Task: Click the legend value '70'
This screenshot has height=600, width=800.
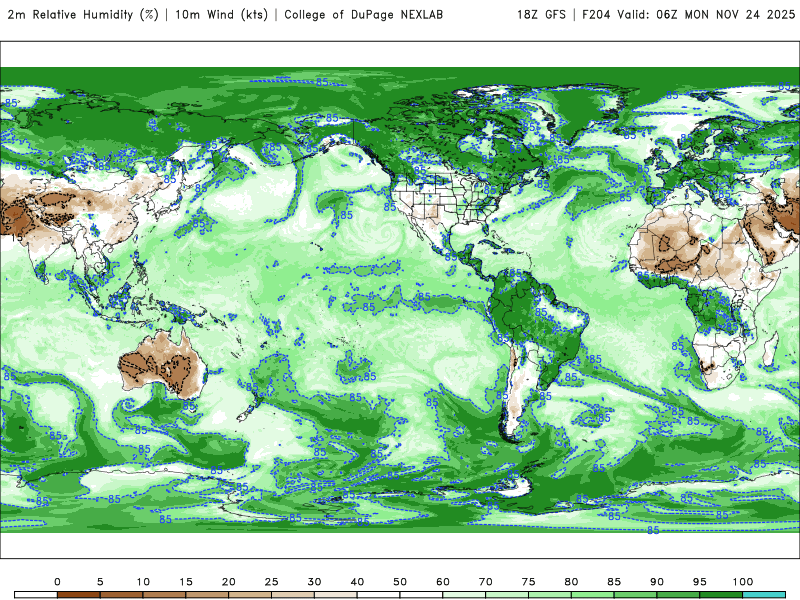Action: pos(486,582)
